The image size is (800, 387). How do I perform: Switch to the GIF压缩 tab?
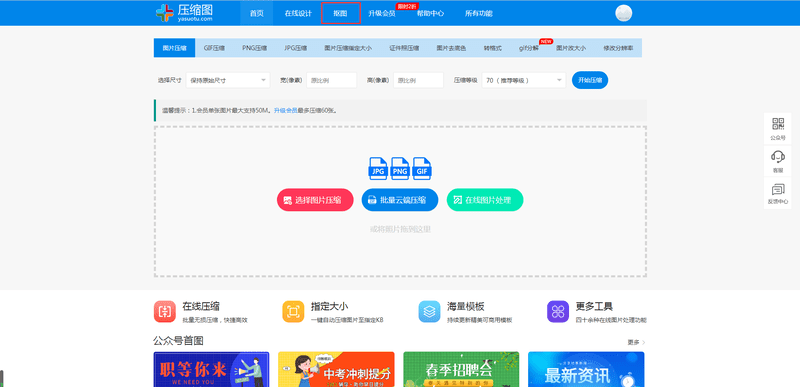click(x=214, y=47)
